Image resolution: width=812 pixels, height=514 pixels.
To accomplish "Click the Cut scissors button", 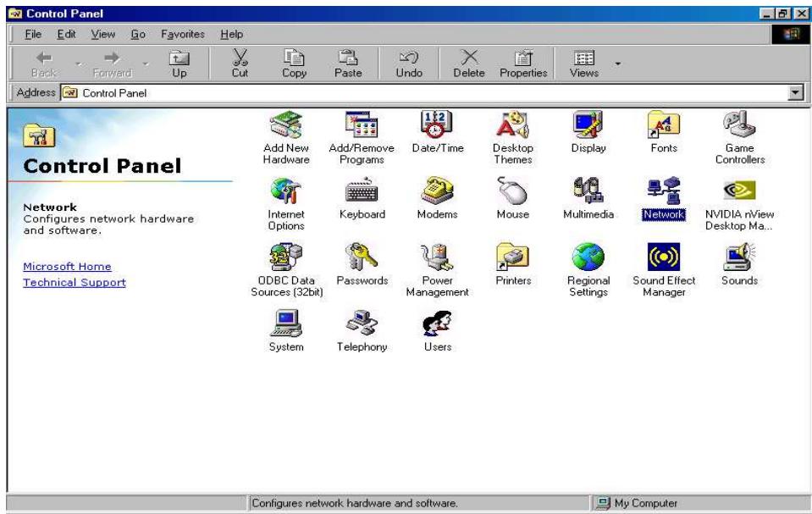I will (240, 64).
